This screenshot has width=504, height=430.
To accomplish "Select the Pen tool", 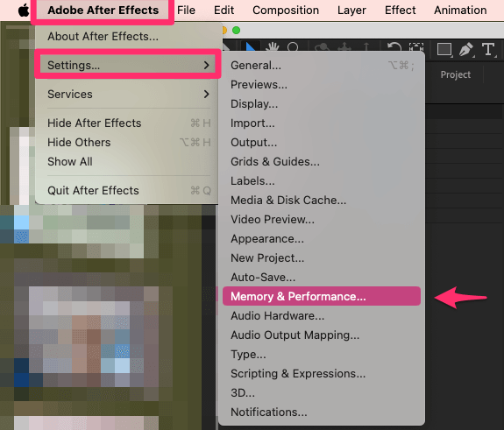I will coord(466,50).
